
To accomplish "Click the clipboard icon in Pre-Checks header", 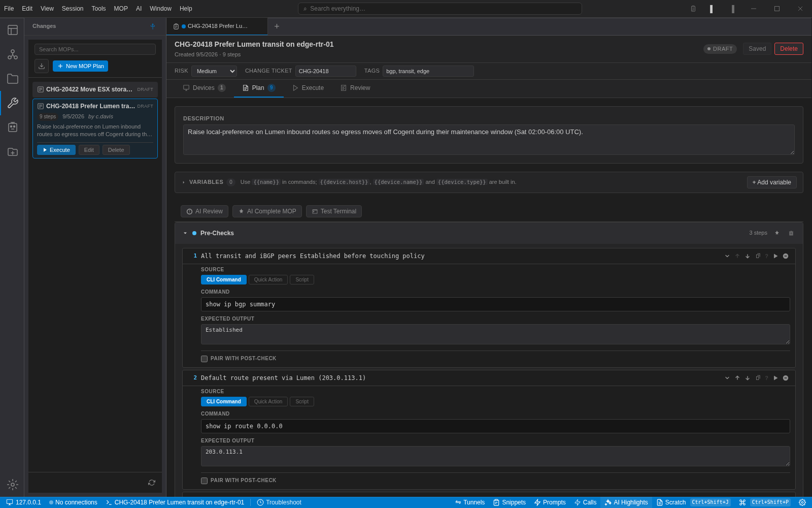I will 791,233.
